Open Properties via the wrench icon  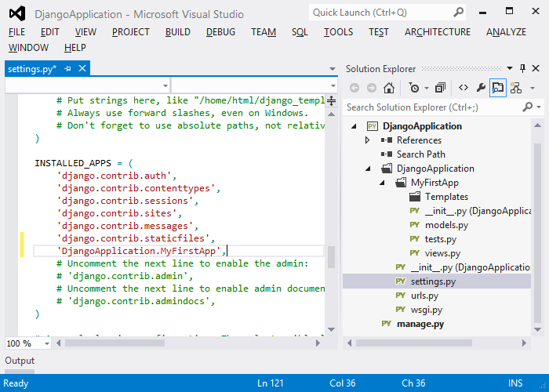click(481, 88)
